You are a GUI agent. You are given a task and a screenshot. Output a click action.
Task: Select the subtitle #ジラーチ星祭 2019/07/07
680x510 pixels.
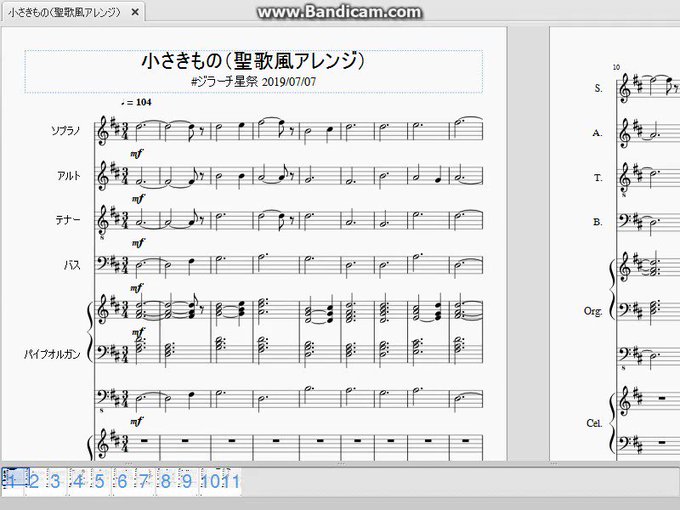254,82
